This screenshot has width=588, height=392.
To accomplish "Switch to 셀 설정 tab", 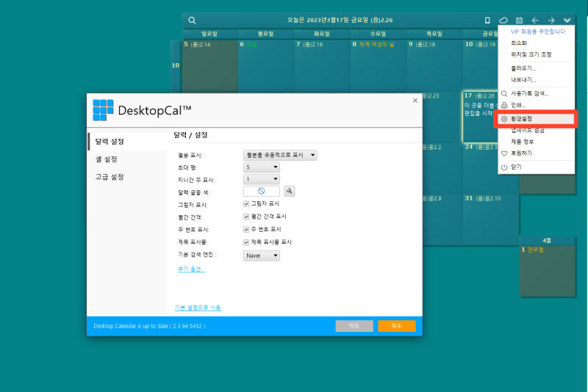I will [127, 159].
